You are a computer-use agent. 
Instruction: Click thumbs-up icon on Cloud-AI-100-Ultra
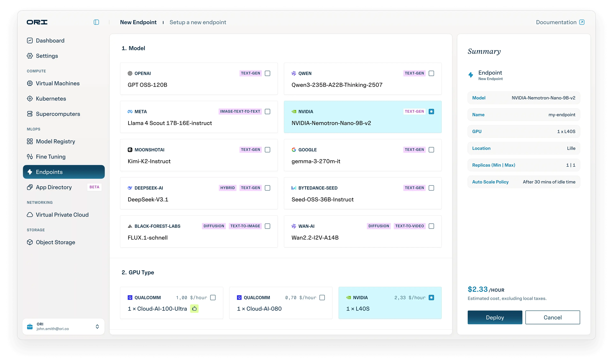(x=194, y=309)
